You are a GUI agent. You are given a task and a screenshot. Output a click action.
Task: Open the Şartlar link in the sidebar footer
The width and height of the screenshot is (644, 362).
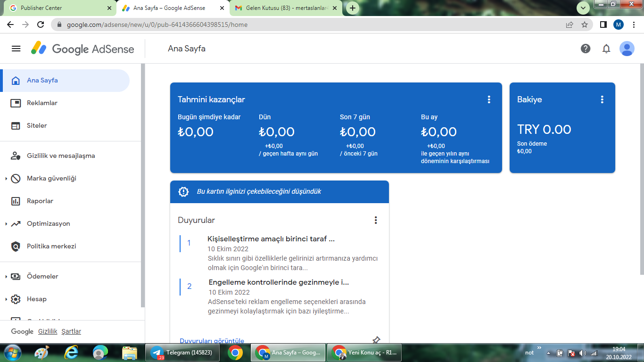point(71,331)
